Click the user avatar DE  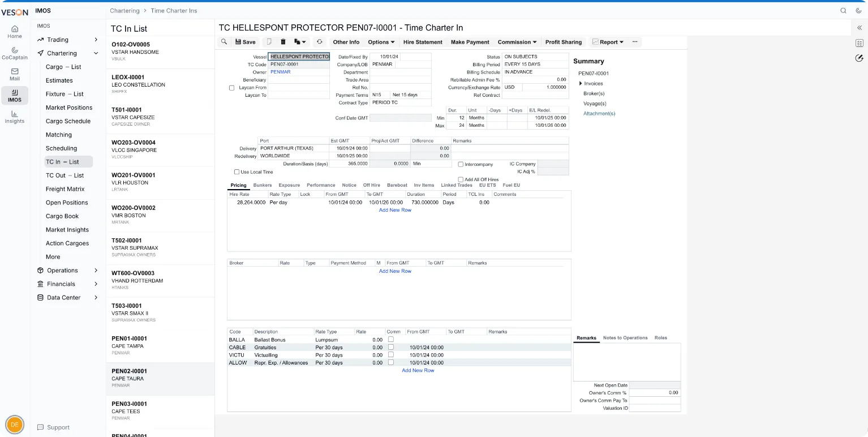(15, 425)
